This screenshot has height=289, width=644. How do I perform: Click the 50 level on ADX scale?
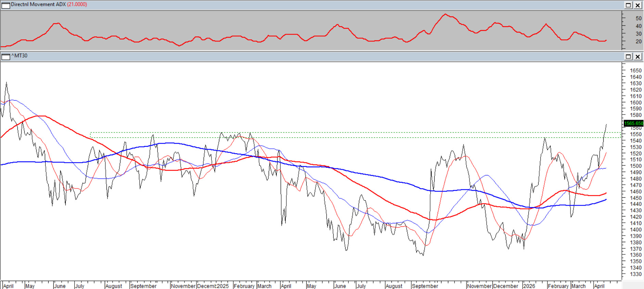click(x=638, y=18)
